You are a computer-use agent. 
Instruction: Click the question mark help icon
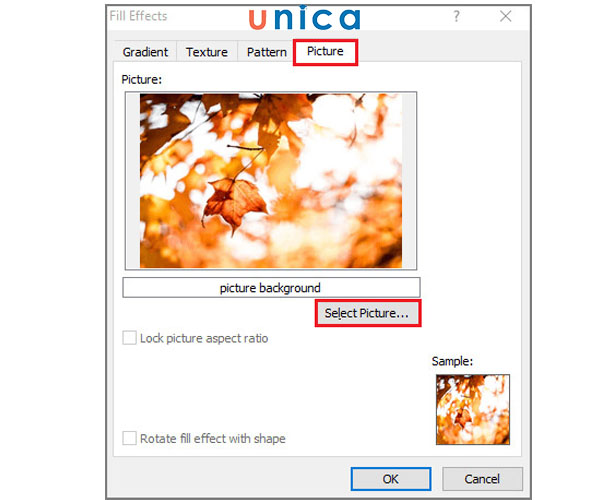click(x=457, y=16)
